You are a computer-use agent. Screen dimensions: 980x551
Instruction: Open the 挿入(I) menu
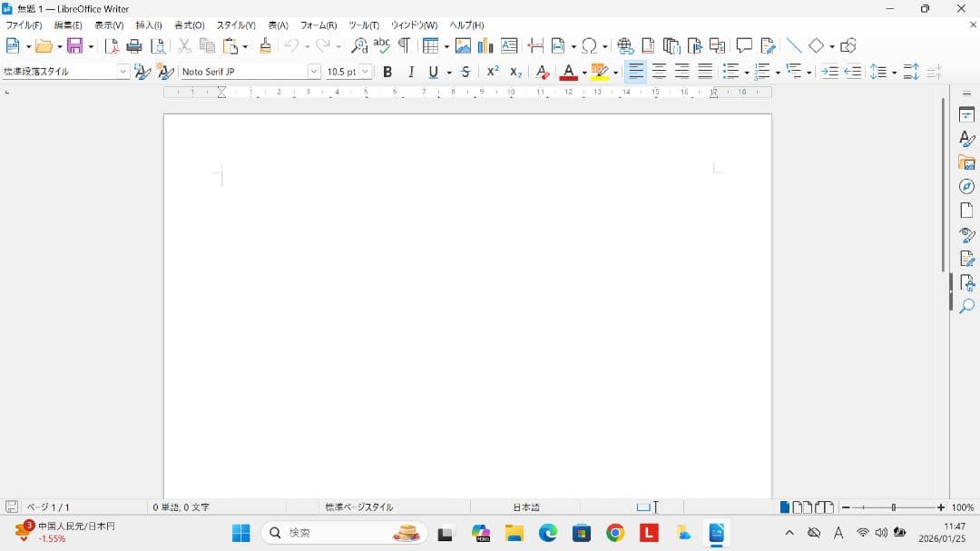click(148, 25)
